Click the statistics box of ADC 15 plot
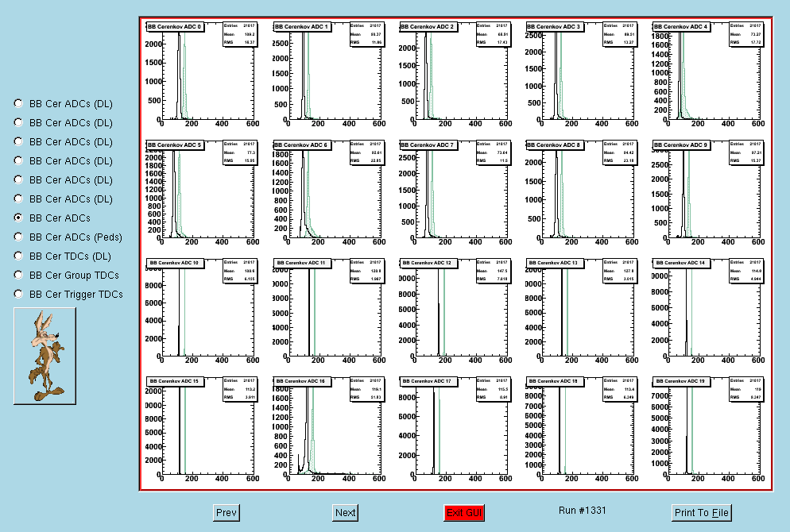This screenshot has width=790, height=532. coord(240,389)
